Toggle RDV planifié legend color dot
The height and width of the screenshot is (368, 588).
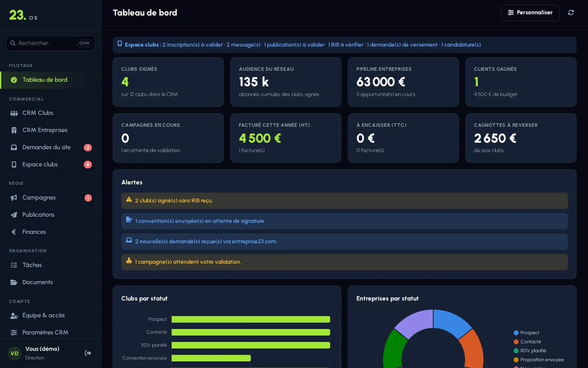pyautogui.click(x=516, y=351)
